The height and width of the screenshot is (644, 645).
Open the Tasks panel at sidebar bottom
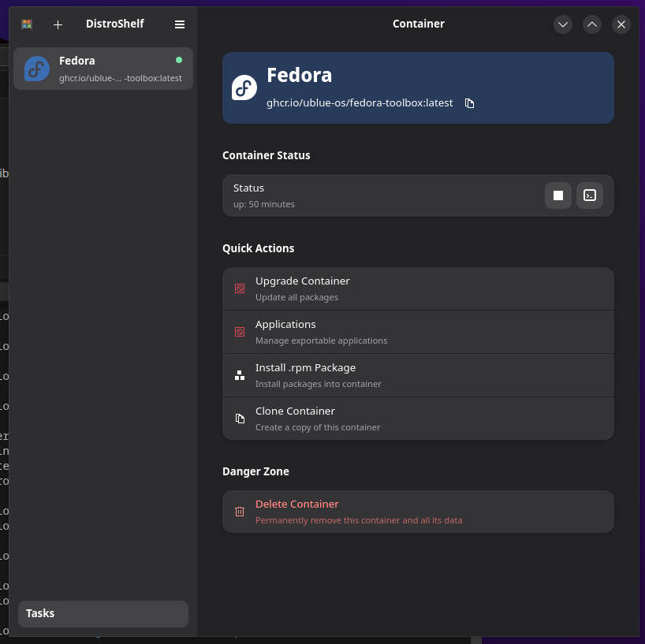[103, 613]
